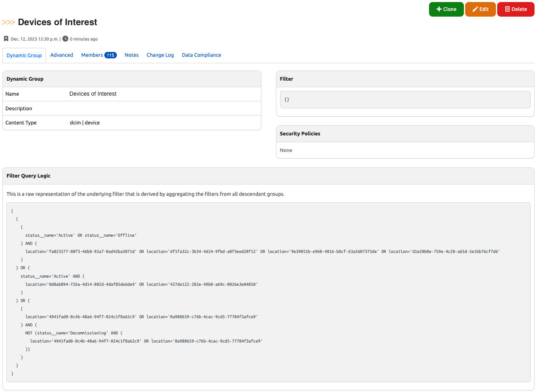
Task: Click the 'Devices of Interest' page heading
Action: tap(58, 22)
